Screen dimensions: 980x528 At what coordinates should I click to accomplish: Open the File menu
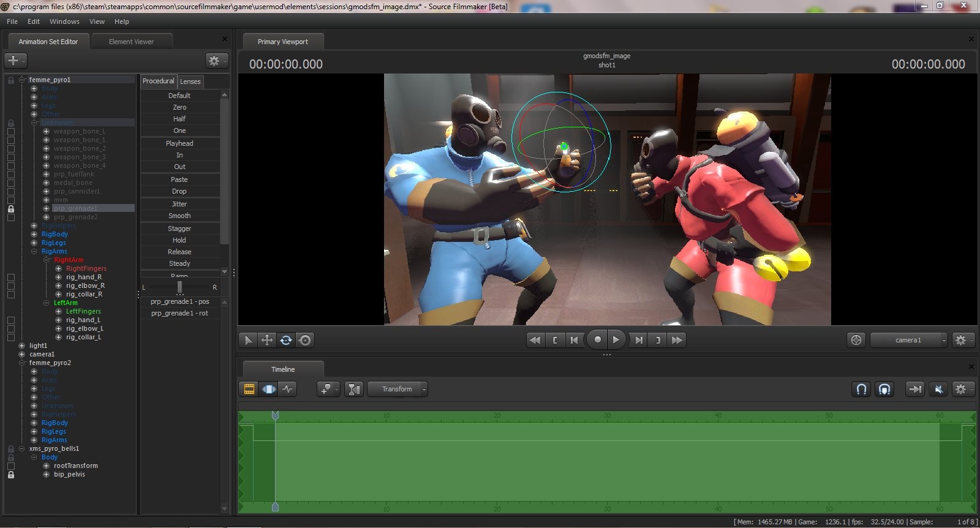click(12, 21)
